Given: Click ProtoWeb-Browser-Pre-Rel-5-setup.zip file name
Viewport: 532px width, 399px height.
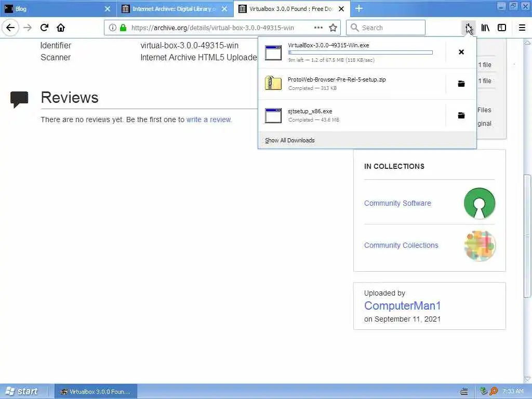Looking at the screenshot, I should coord(337,79).
